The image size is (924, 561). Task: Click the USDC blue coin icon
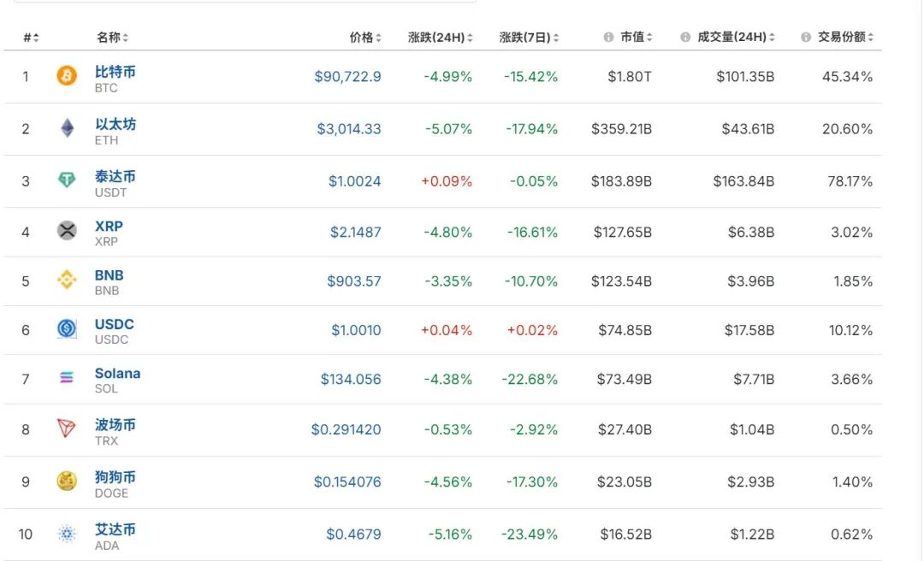[67, 329]
